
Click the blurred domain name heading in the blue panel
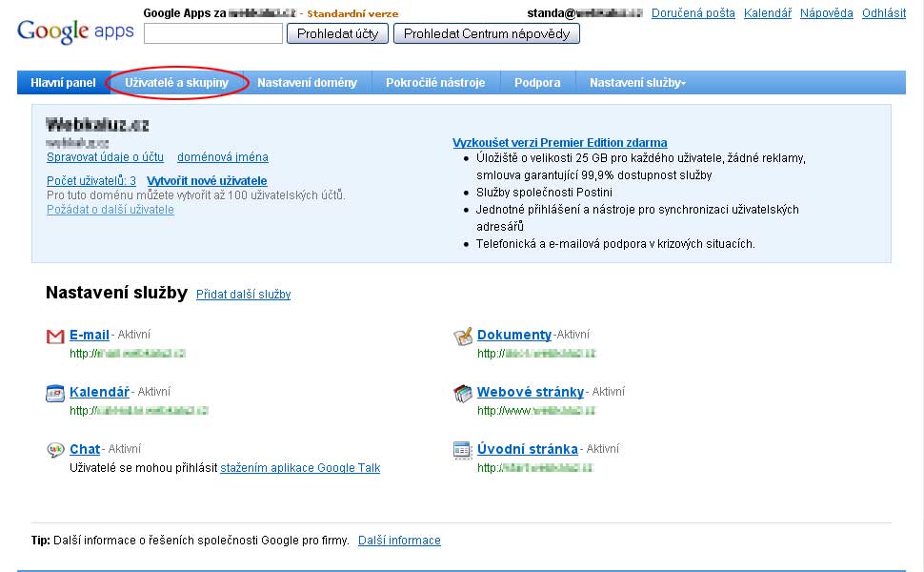tap(97, 125)
